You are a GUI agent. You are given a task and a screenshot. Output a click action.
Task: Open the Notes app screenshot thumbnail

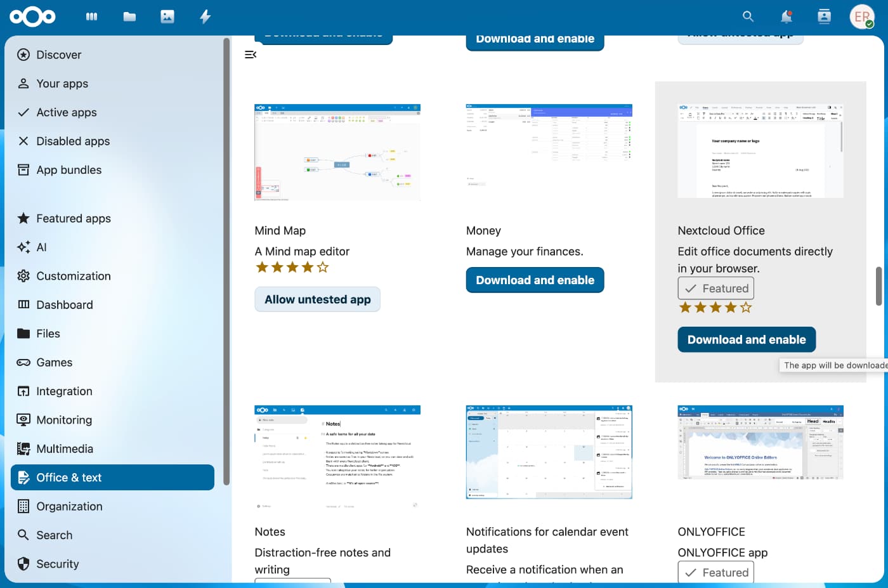pyautogui.click(x=337, y=457)
